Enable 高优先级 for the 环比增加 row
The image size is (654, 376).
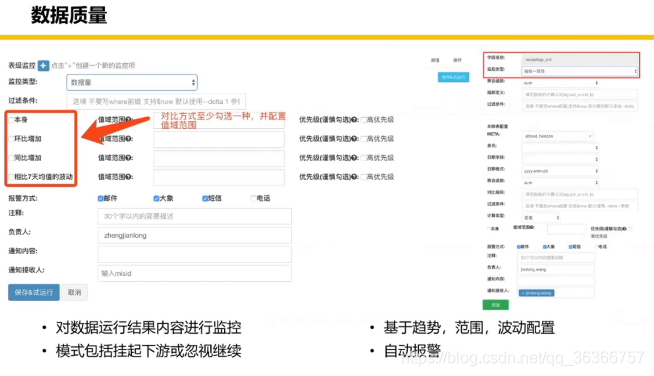pyautogui.click(x=364, y=139)
